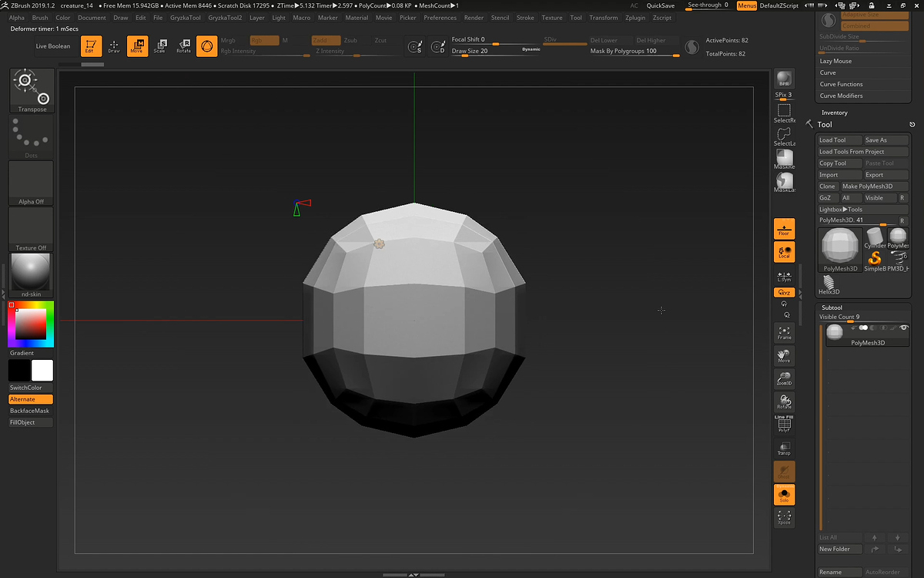
Task: Select the Helix3D tool thumbnail
Action: pyautogui.click(x=829, y=286)
